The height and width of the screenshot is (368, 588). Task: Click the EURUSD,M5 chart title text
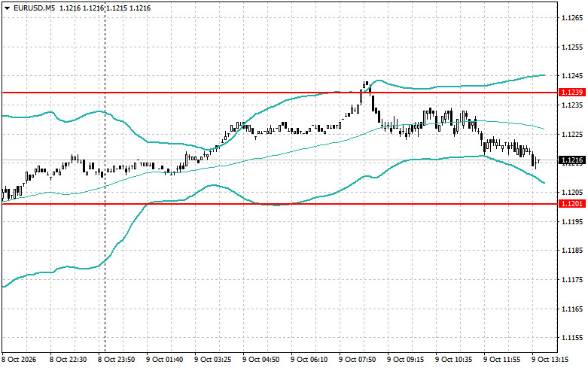(x=34, y=8)
